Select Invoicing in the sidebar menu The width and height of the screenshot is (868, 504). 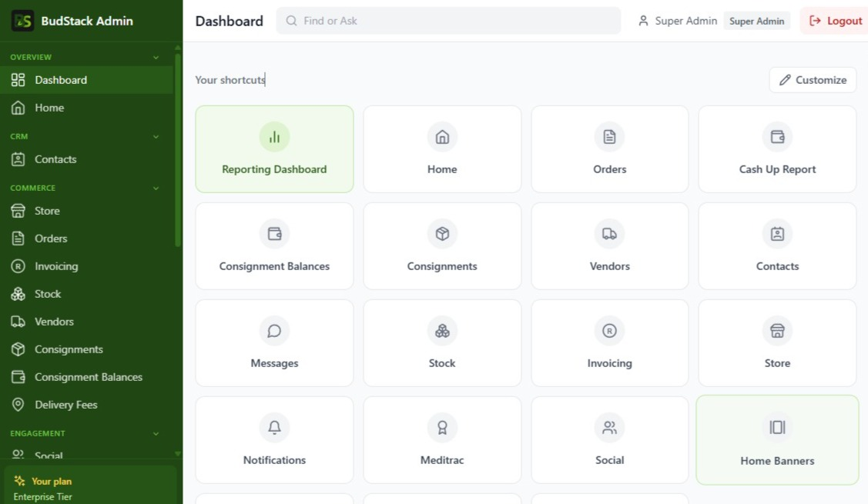86,266
